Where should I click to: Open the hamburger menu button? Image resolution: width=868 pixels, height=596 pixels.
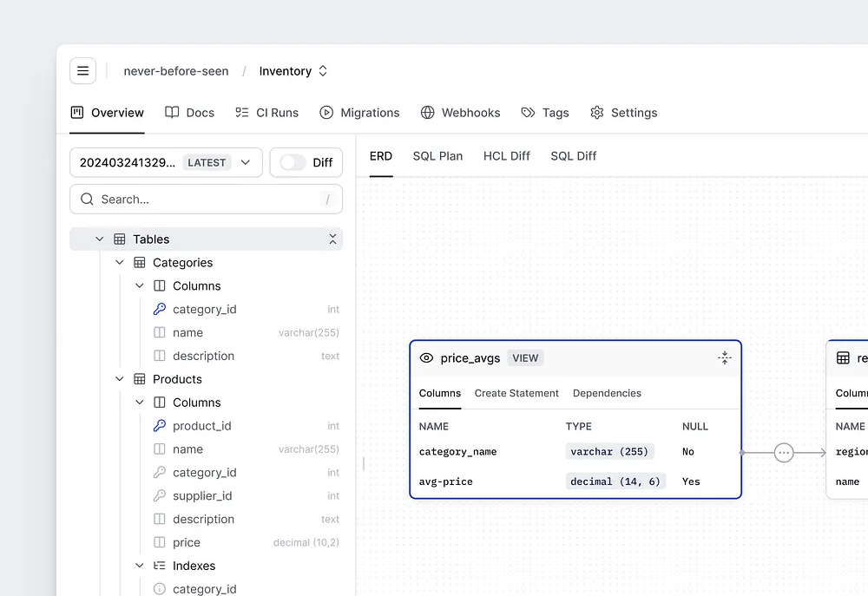tap(83, 71)
